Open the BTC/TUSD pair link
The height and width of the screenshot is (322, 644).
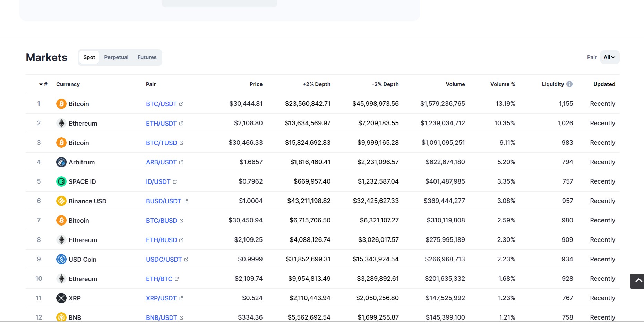coord(162,143)
